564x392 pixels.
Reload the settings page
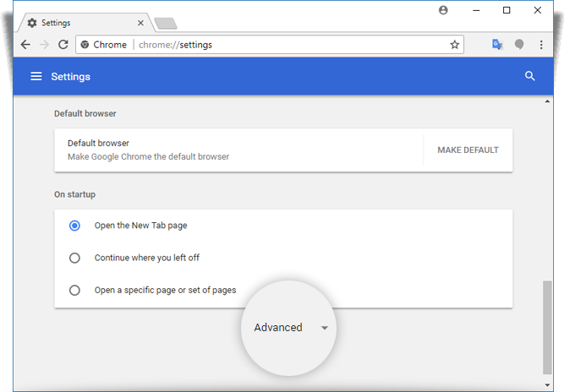[63, 45]
